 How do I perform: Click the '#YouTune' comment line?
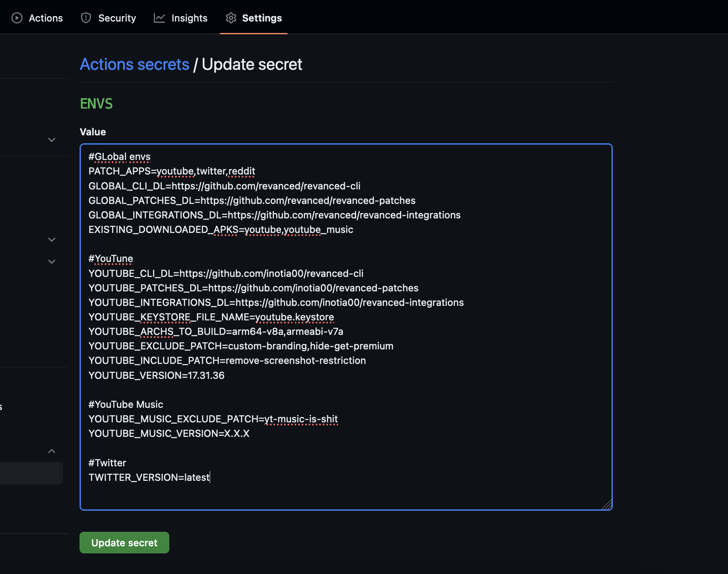click(x=111, y=258)
